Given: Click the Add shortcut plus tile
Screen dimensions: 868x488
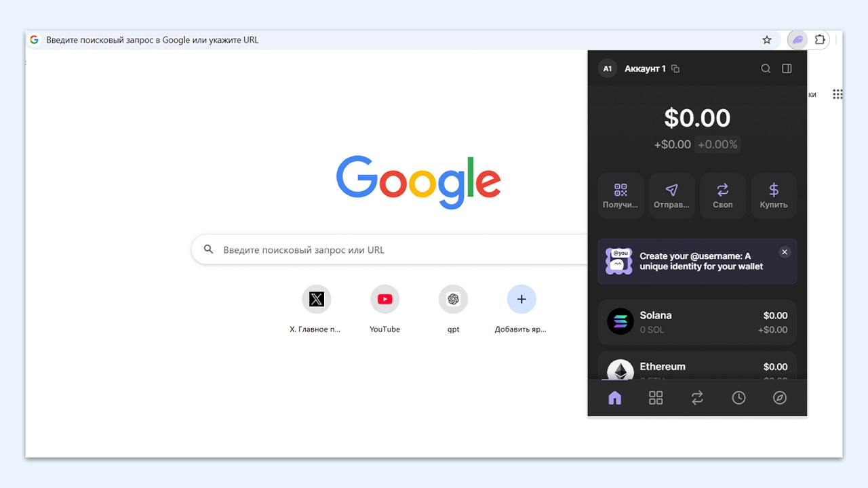Looking at the screenshot, I should (521, 310).
